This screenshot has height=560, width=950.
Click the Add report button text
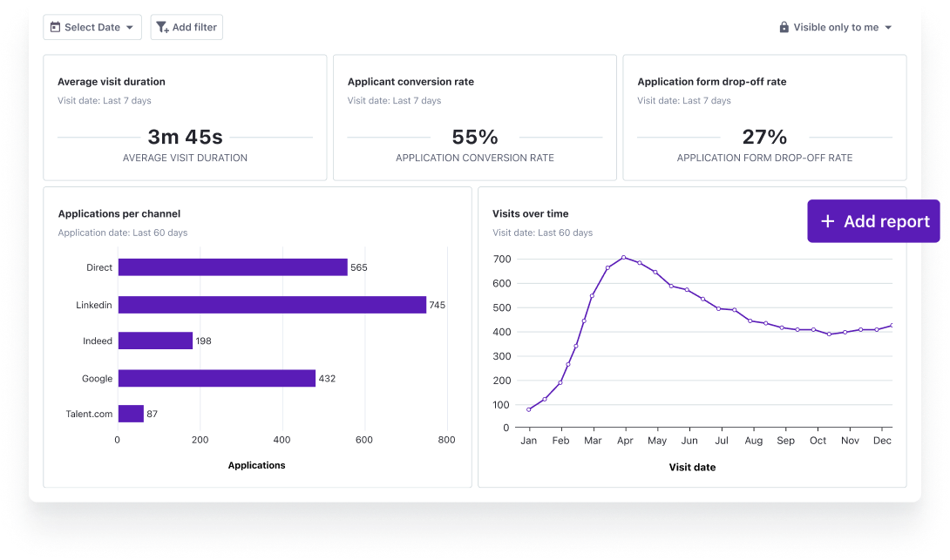pos(887,221)
